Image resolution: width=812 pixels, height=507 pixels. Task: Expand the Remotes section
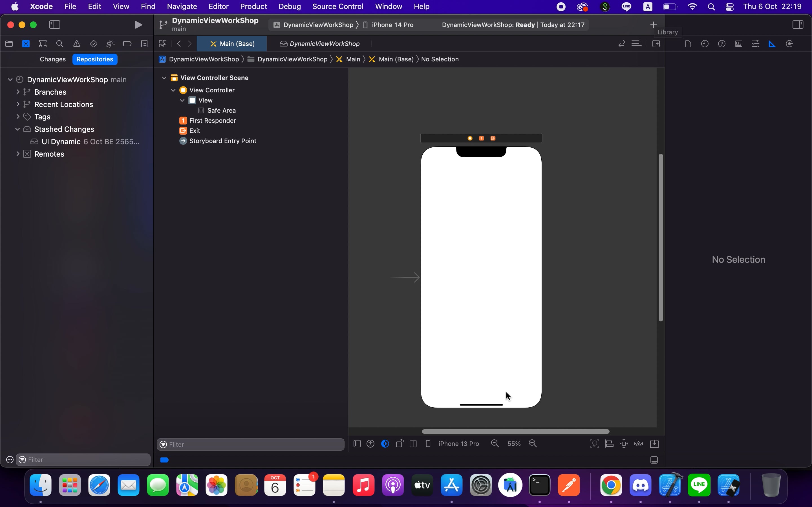(18, 154)
